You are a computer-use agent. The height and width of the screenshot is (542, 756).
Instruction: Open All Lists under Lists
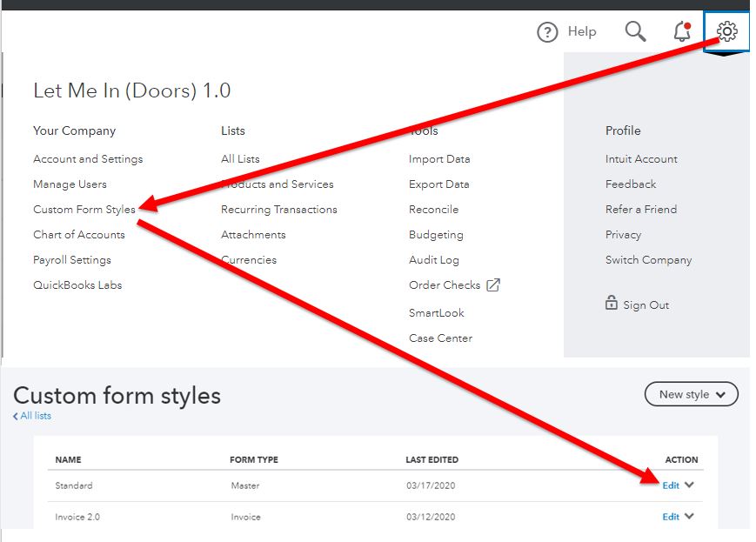tap(240, 159)
